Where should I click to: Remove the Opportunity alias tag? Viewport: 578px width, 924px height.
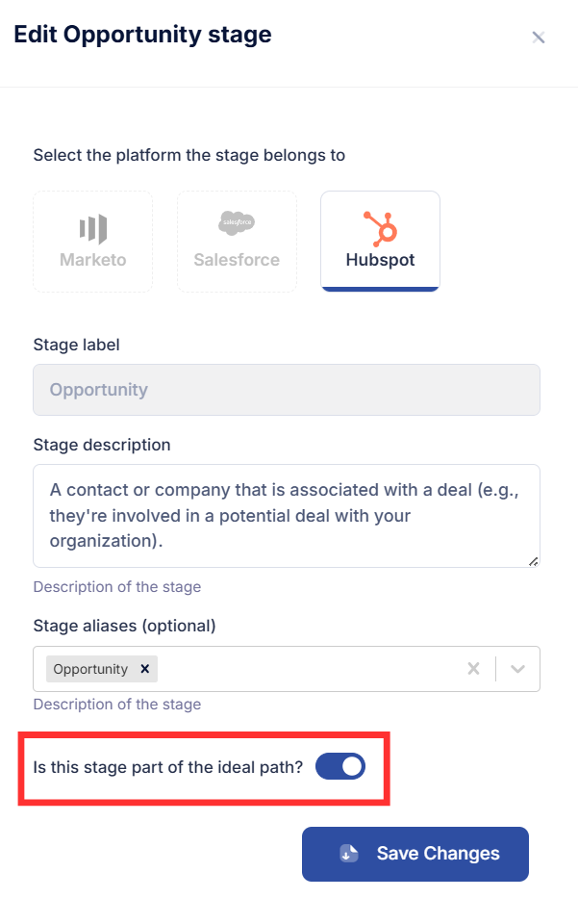pos(145,669)
